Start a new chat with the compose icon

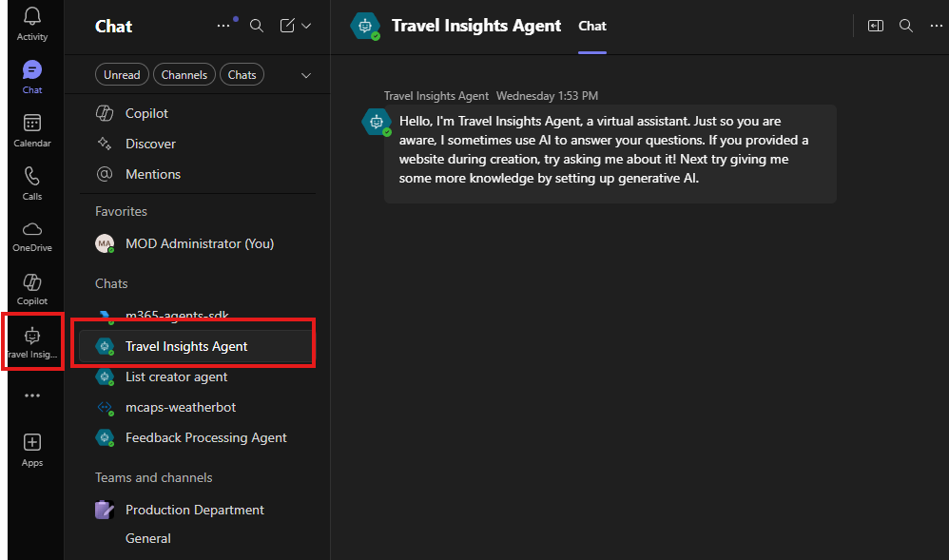pyautogui.click(x=287, y=26)
